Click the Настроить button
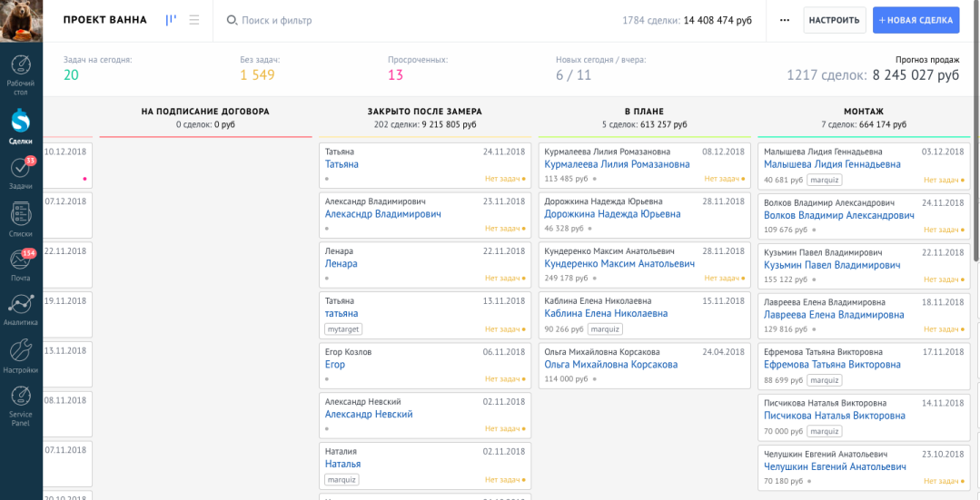Screen dimensions: 980x500 point(834,20)
